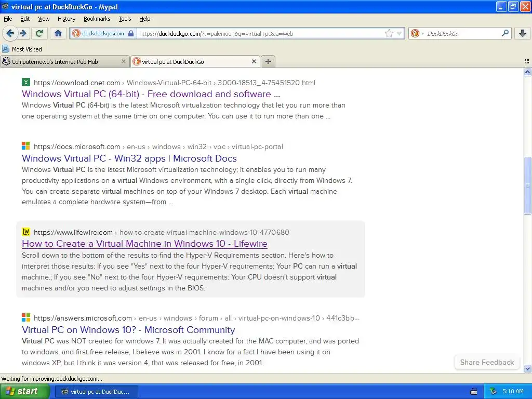
Task: Click the vertical scrollbar thumb
Action: tap(527, 185)
